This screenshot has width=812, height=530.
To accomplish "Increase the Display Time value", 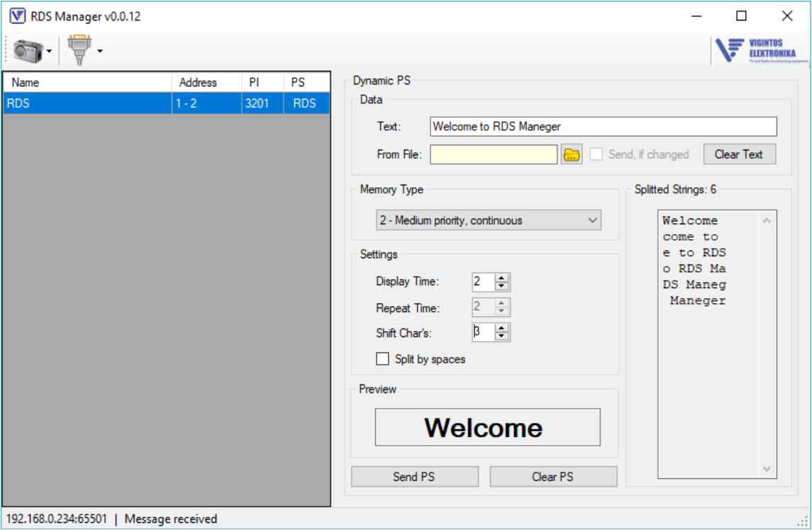I will pyautogui.click(x=501, y=277).
